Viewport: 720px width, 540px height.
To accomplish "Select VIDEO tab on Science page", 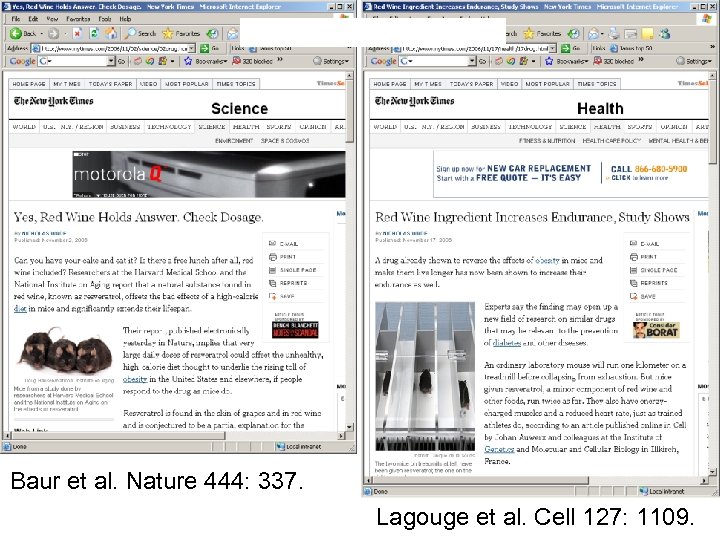I will coord(148,84).
